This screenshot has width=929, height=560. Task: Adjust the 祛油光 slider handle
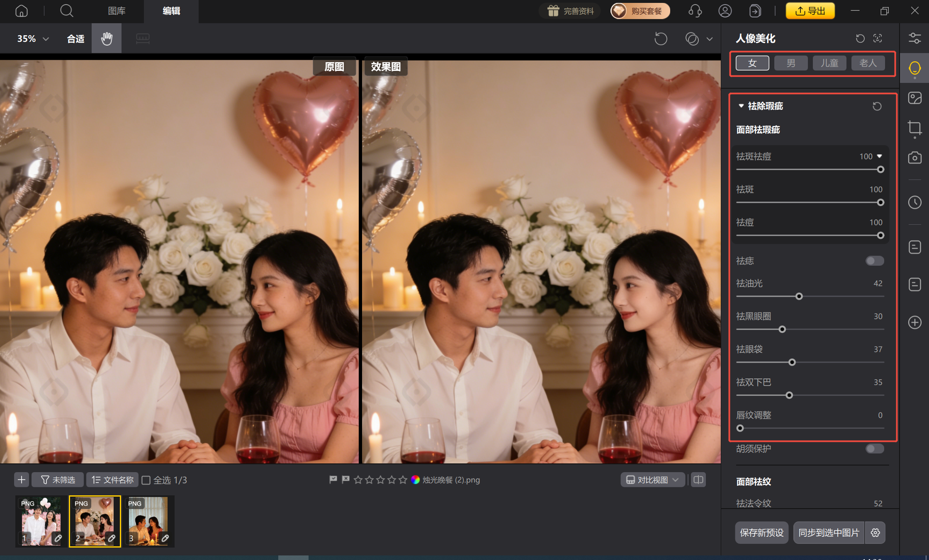click(x=799, y=296)
